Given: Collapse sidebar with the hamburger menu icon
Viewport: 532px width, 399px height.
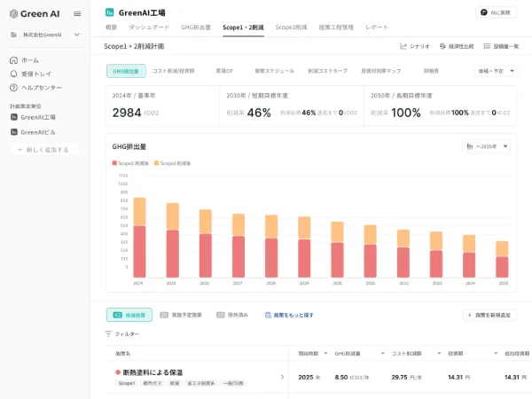Looking at the screenshot, I should pos(77,13).
